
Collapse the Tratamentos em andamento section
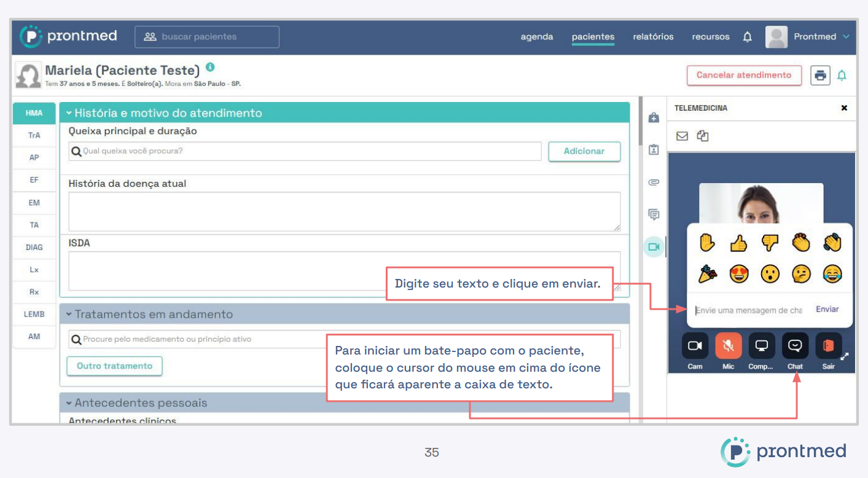pyautogui.click(x=69, y=314)
